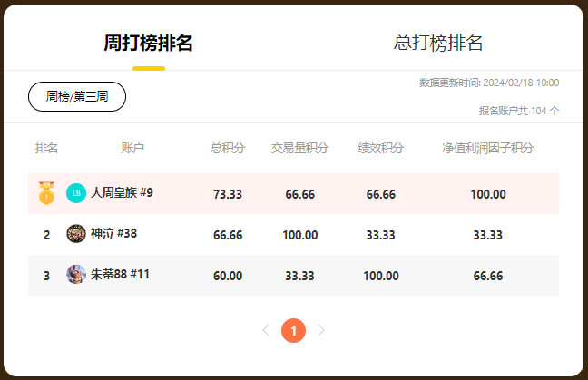588x380 pixels.
Task: Click 朱蒂88's trading volume score 33.33
Action: coord(300,276)
